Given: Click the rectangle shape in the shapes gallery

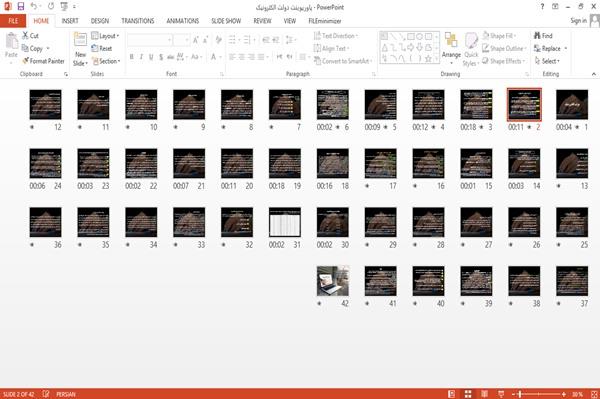Looking at the screenshot, I should click(411, 36).
